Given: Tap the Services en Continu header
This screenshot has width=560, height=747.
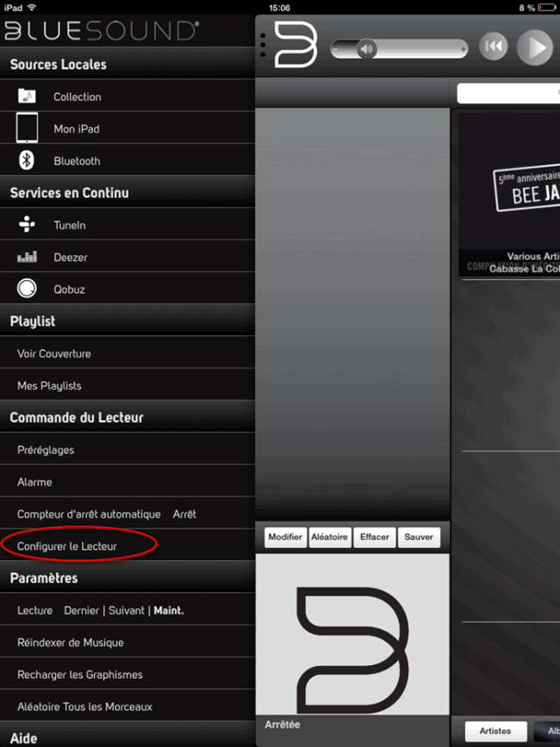Looking at the screenshot, I should coord(128,192).
